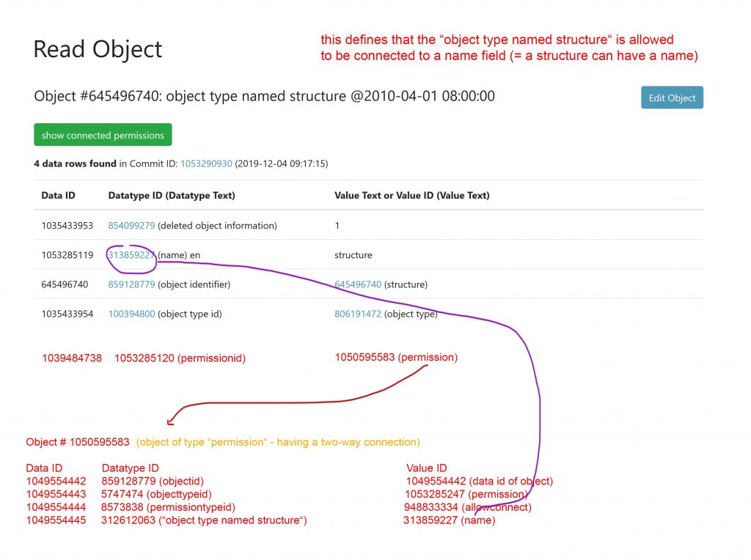Click the Datatype ID (Datatype Text) column header

pos(172,196)
